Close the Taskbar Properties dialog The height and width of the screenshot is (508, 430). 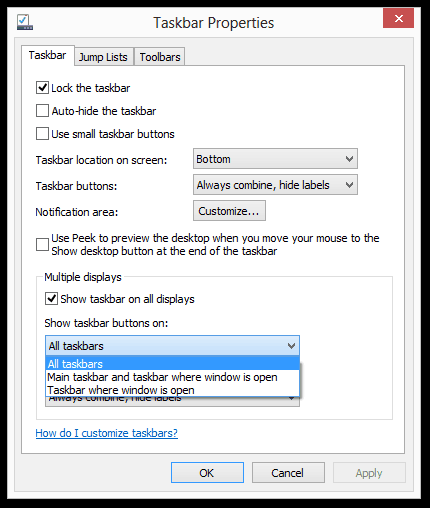(398, 18)
